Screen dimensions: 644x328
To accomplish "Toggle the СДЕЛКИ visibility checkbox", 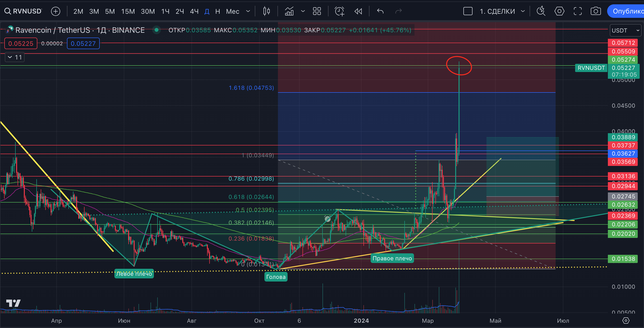I will [468, 11].
